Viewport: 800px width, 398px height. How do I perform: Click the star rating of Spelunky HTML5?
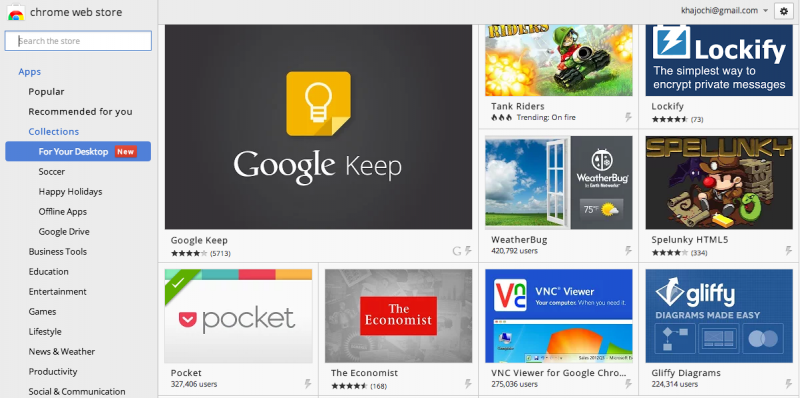670,253
